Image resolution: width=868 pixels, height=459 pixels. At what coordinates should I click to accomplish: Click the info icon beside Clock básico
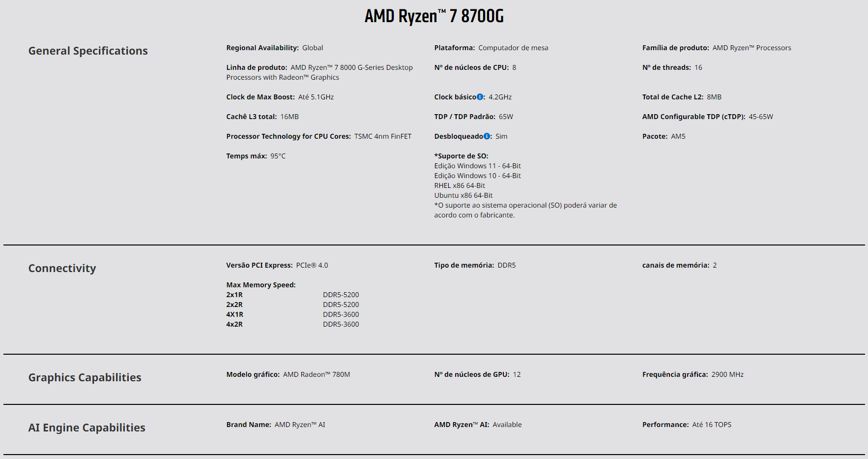click(480, 97)
